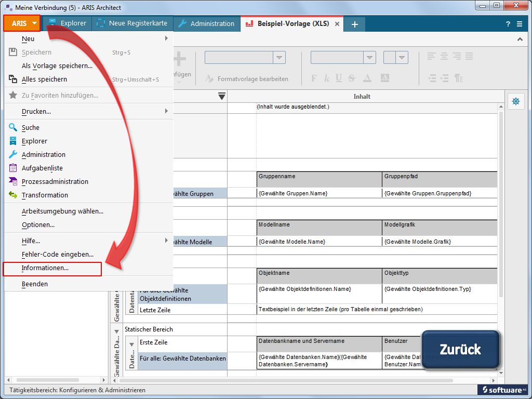Screen dimensions: 532x399
Task: Click the magnifier icon beside Suche
Action: 13,127
